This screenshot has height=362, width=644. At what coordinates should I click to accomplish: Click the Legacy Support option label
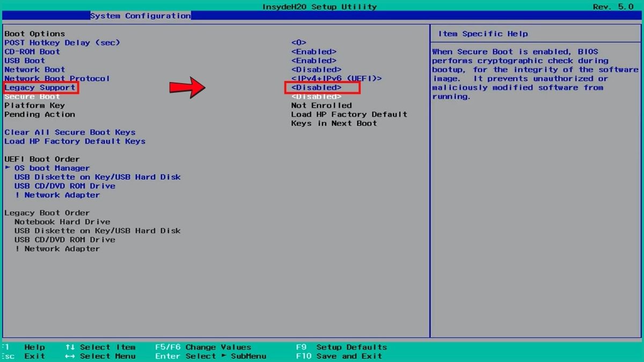coord(40,87)
